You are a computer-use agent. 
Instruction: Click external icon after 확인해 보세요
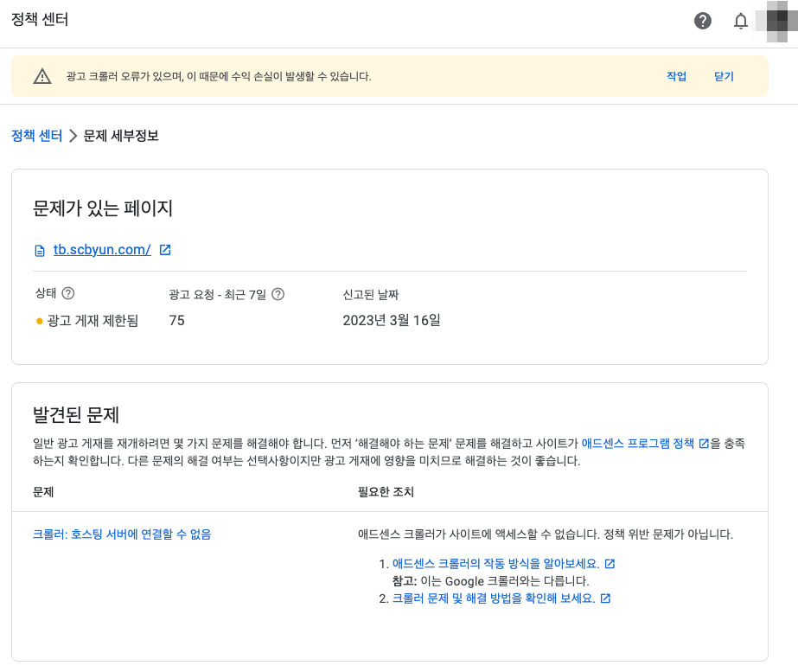(x=605, y=598)
